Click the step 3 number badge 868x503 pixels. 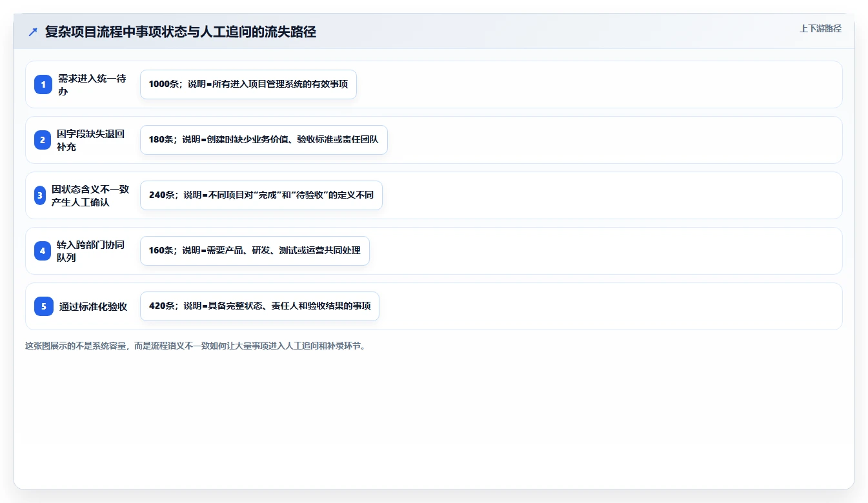[x=40, y=195]
